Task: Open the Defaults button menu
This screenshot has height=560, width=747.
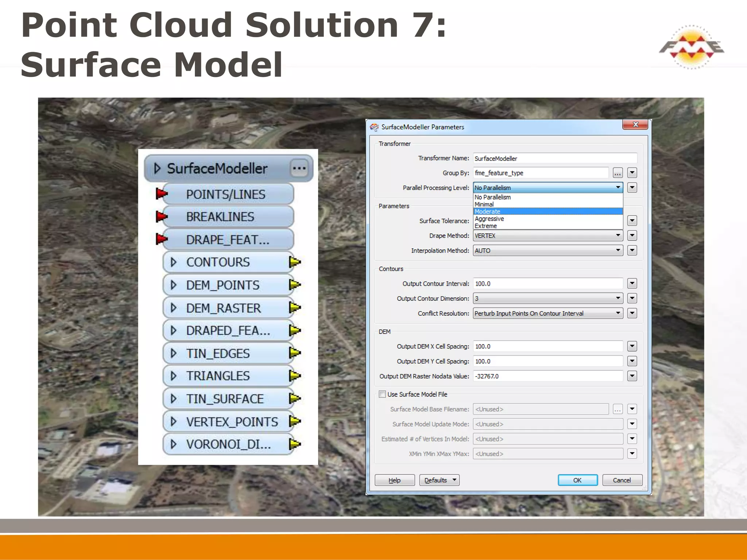Action: pyautogui.click(x=439, y=480)
